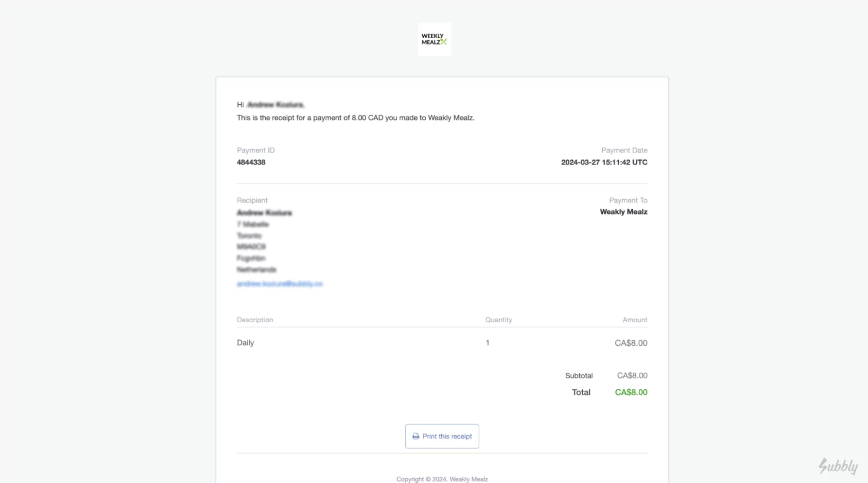Click the Description column header
The width and height of the screenshot is (868, 483).
coord(255,320)
